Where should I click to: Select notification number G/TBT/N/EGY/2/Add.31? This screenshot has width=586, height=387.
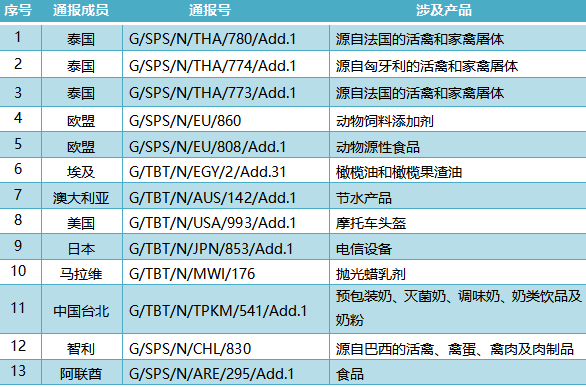207,172
